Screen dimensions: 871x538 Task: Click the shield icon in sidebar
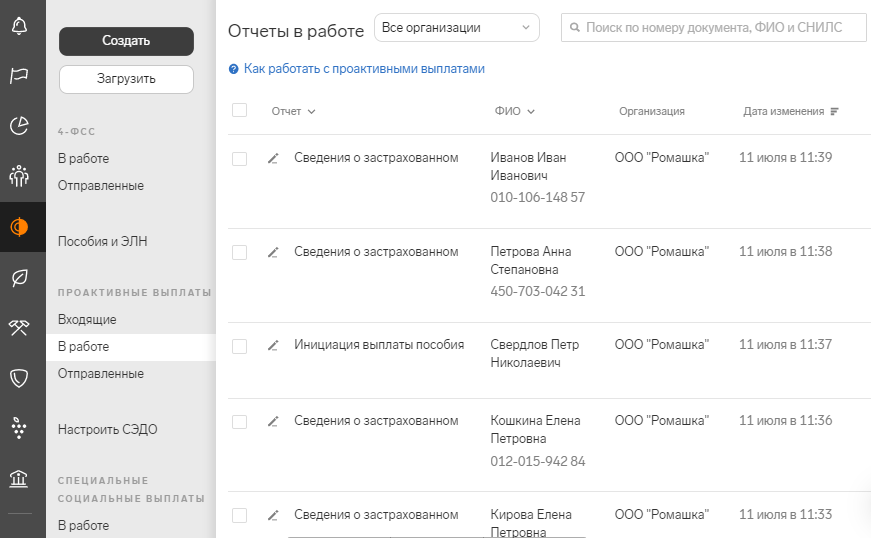click(x=19, y=378)
